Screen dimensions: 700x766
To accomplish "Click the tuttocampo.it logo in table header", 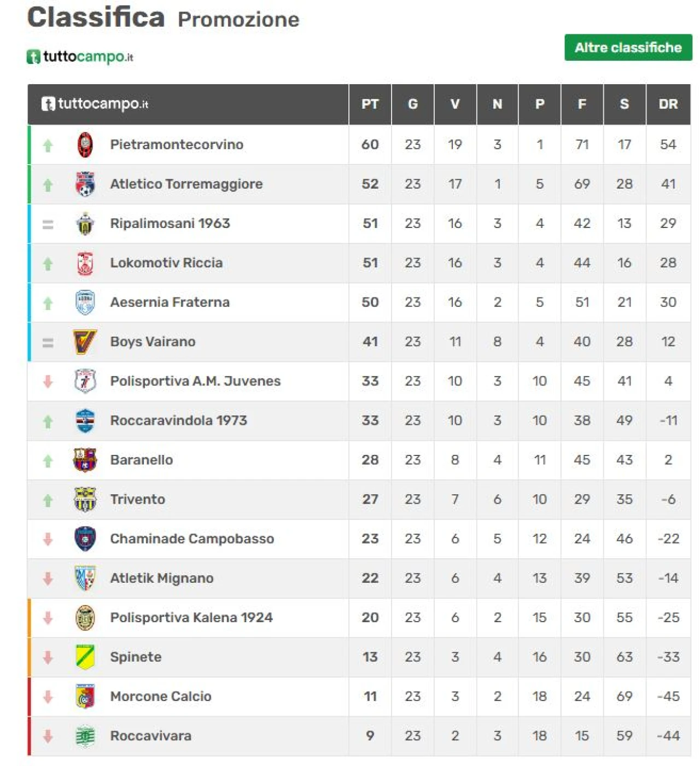I will pos(95,104).
